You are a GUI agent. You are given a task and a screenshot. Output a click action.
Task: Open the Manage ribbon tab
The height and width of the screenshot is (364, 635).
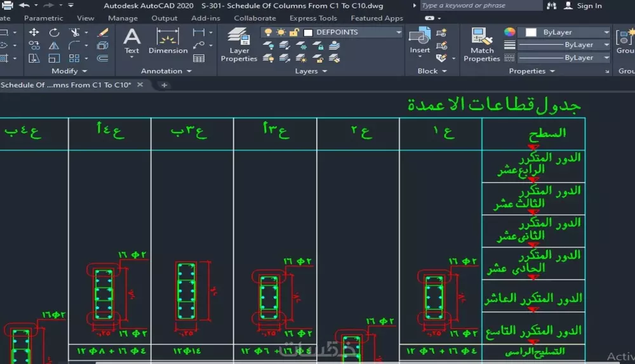coord(123,18)
